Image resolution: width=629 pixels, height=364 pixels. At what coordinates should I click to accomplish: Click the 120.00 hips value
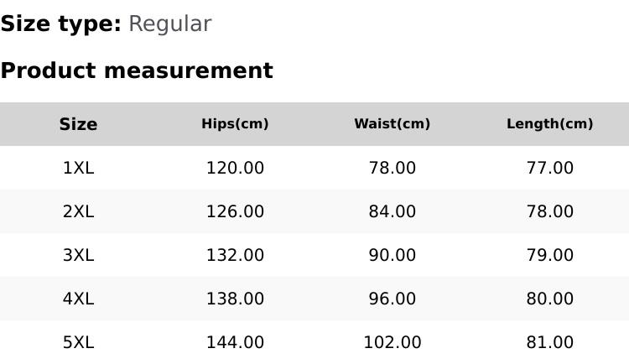pyautogui.click(x=235, y=168)
